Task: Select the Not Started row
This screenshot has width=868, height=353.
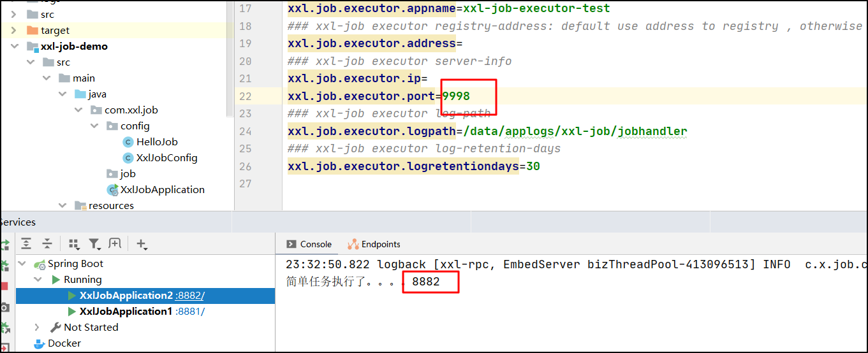Action: (91, 328)
